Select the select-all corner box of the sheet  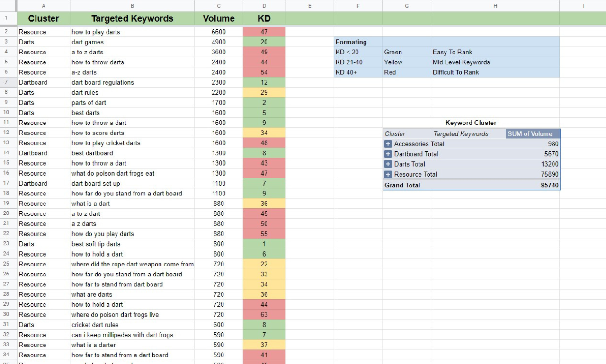click(x=9, y=6)
